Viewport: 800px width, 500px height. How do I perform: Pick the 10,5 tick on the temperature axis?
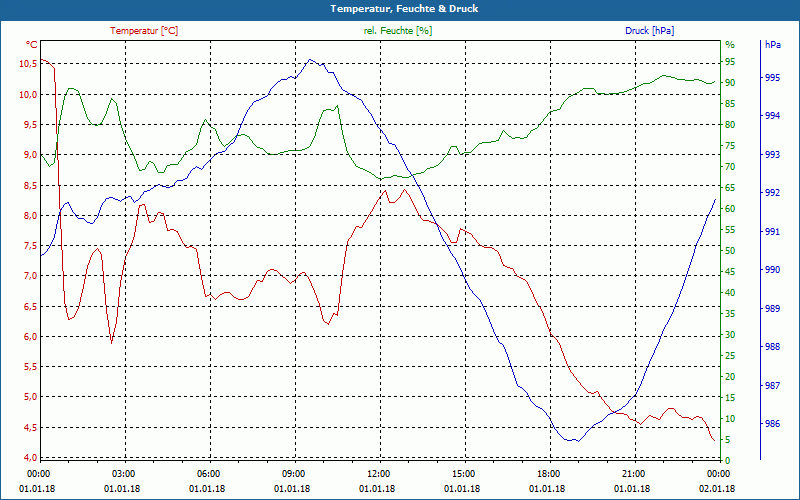28,64
